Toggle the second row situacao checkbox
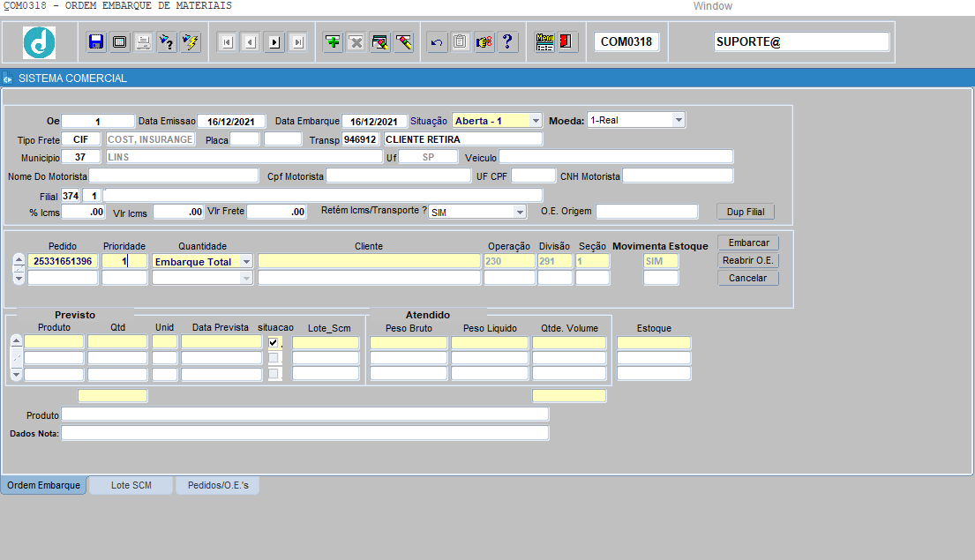The image size is (975, 560). point(273,358)
